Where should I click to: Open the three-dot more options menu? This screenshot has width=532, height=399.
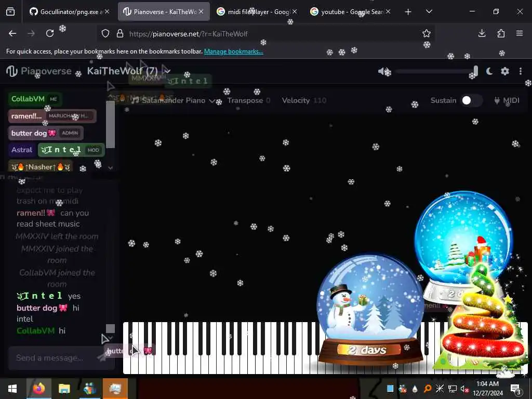(521, 71)
